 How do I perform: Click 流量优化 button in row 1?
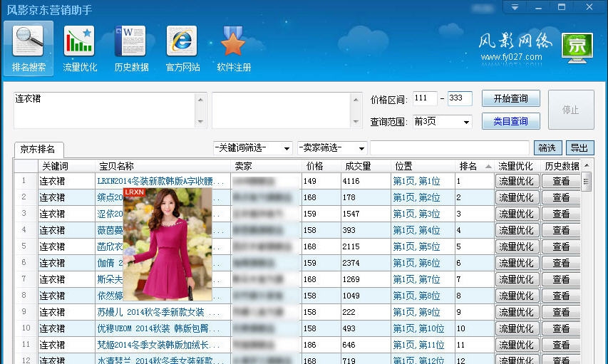click(517, 181)
